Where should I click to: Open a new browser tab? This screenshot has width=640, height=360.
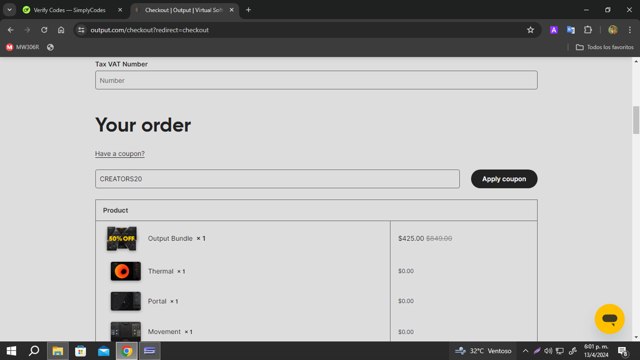pyautogui.click(x=248, y=10)
